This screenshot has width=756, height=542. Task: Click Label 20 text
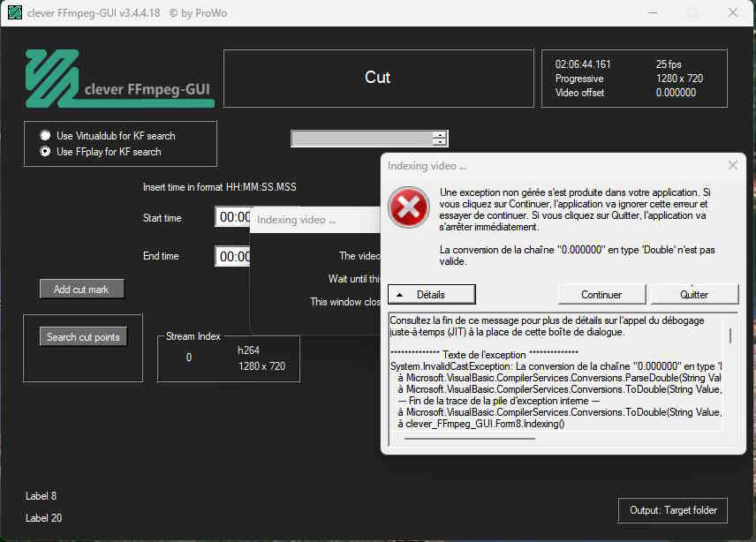pyautogui.click(x=44, y=518)
